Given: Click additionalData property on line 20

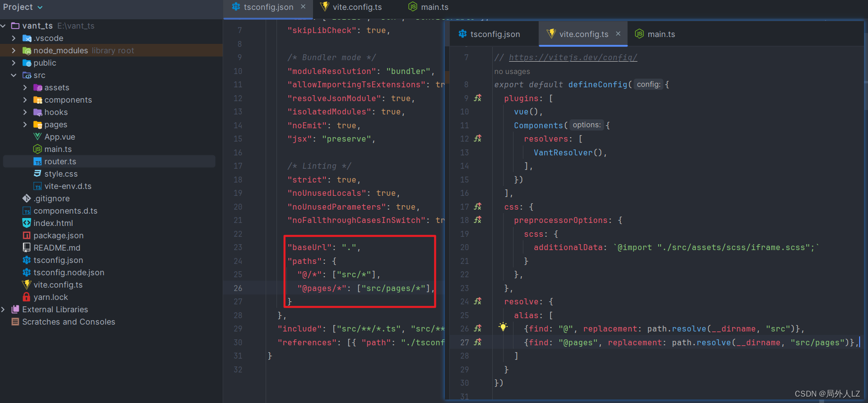Looking at the screenshot, I should click(568, 247).
